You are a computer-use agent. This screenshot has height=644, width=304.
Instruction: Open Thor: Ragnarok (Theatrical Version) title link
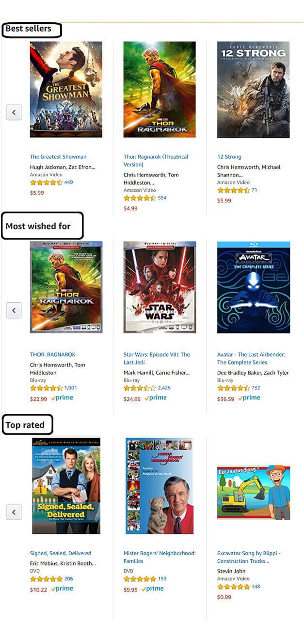(156, 161)
